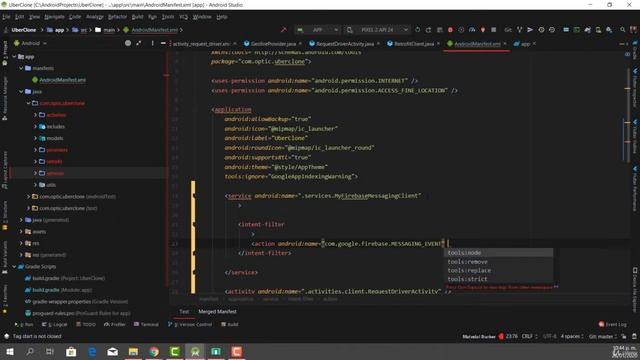Click the Apply Changes icon next to refresh
Image resolution: width=640 pixels, height=360 pixels.
pyautogui.click(x=428, y=30)
